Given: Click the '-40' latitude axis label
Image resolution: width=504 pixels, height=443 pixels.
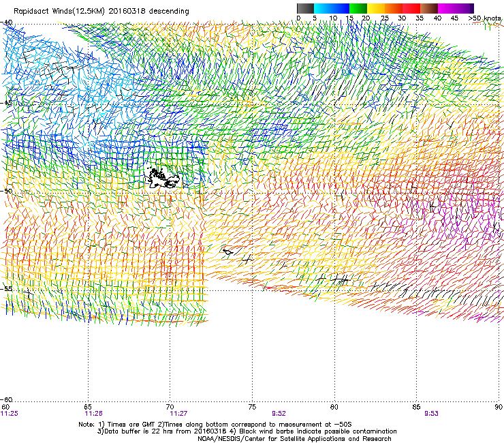Looking at the screenshot, I should coord(6,22).
